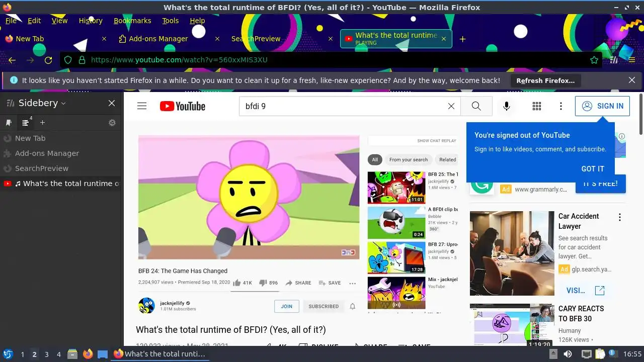This screenshot has height=362, width=644.
Task: Select New Tab in Sidebery list
Action: (60, 138)
